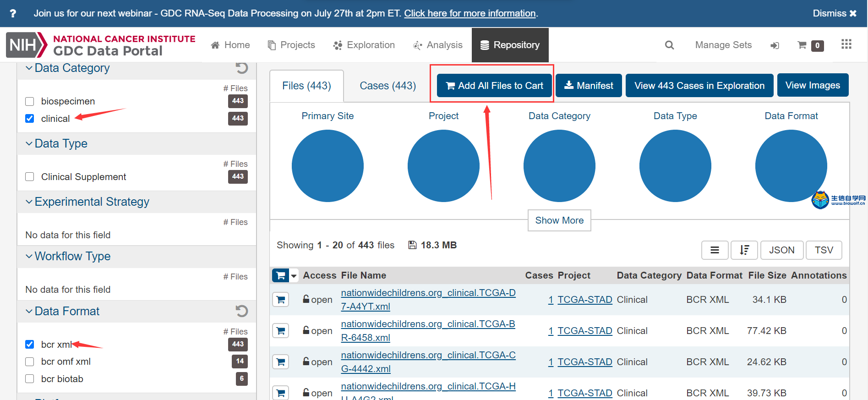Click the File Size column header
The image size is (868, 400).
coord(767,275)
